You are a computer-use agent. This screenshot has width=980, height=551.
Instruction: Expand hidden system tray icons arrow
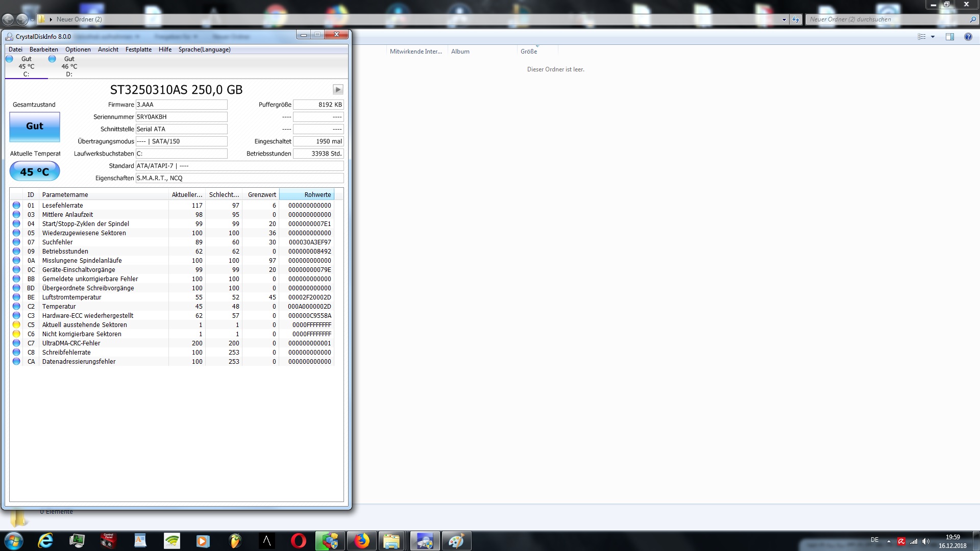[x=889, y=541]
